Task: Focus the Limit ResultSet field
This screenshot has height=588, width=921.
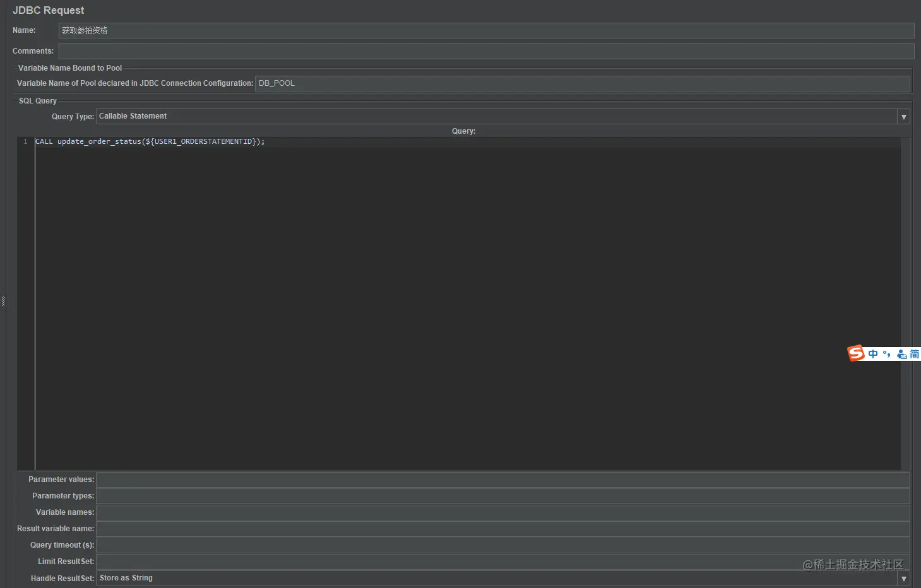Action: (x=503, y=562)
